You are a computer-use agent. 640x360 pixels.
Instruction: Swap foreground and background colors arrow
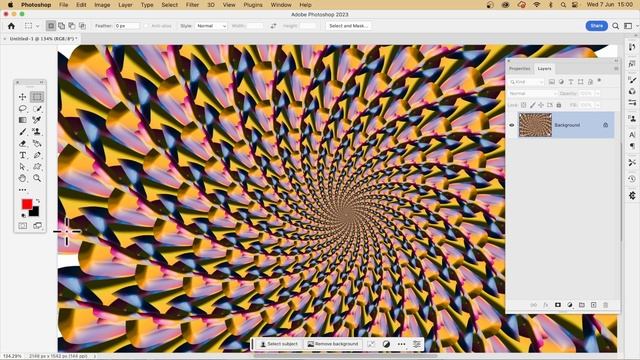click(38, 201)
